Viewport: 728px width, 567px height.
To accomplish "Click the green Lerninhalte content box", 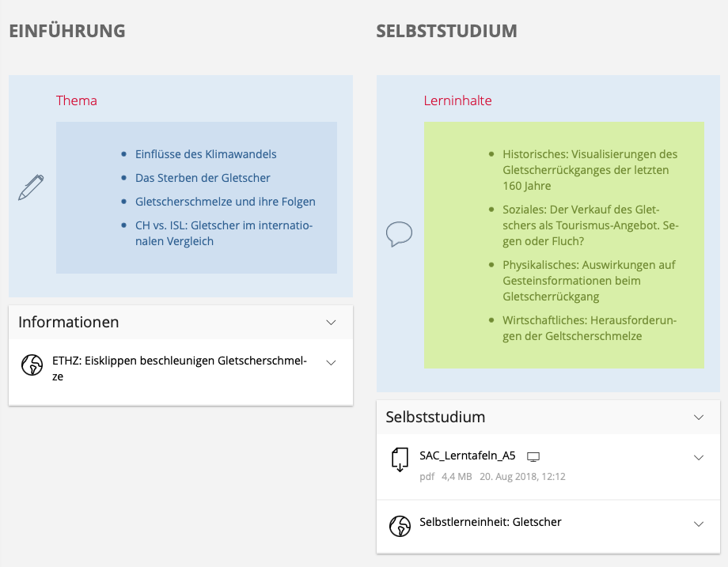I will [x=563, y=244].
